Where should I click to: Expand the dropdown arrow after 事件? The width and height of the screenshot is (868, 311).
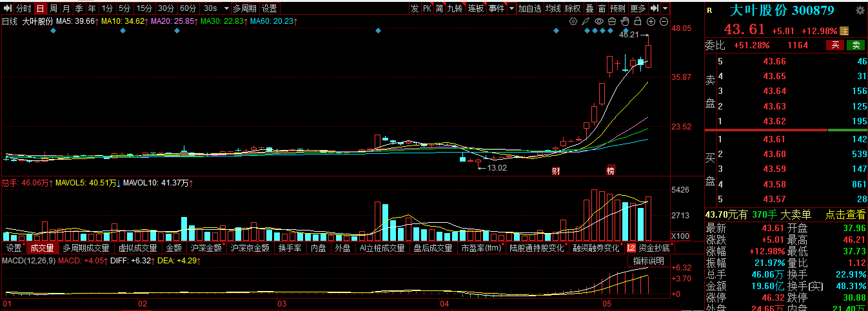coord(512,8)
